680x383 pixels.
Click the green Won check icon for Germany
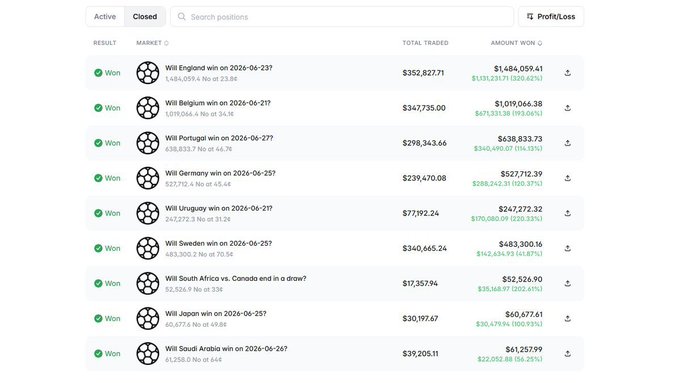pos(98,178)
